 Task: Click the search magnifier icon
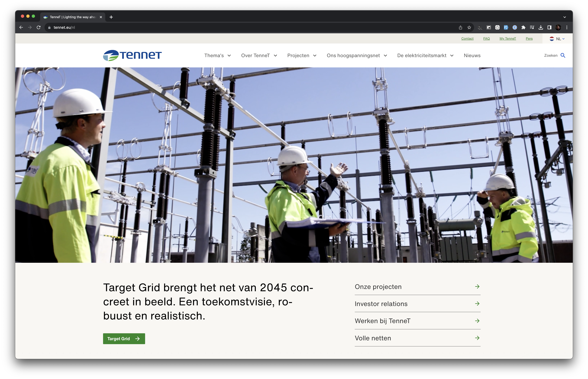[563, 55]
